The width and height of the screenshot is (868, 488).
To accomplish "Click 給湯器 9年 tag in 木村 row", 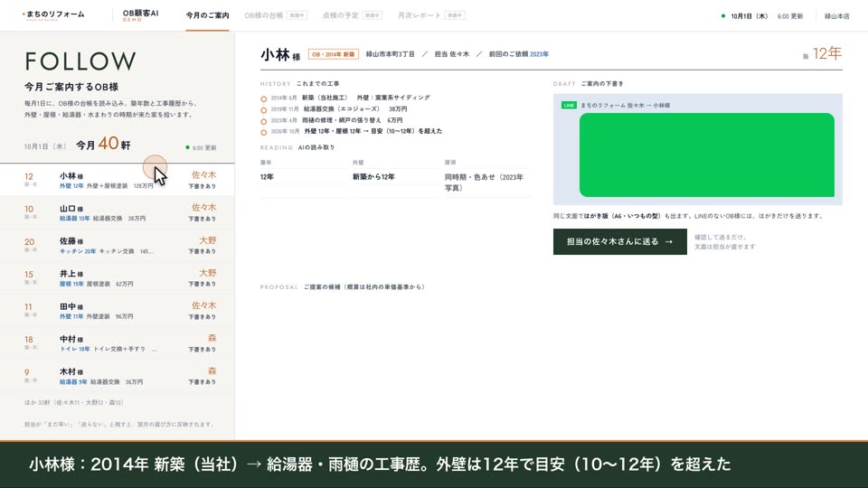I will 73,381.
